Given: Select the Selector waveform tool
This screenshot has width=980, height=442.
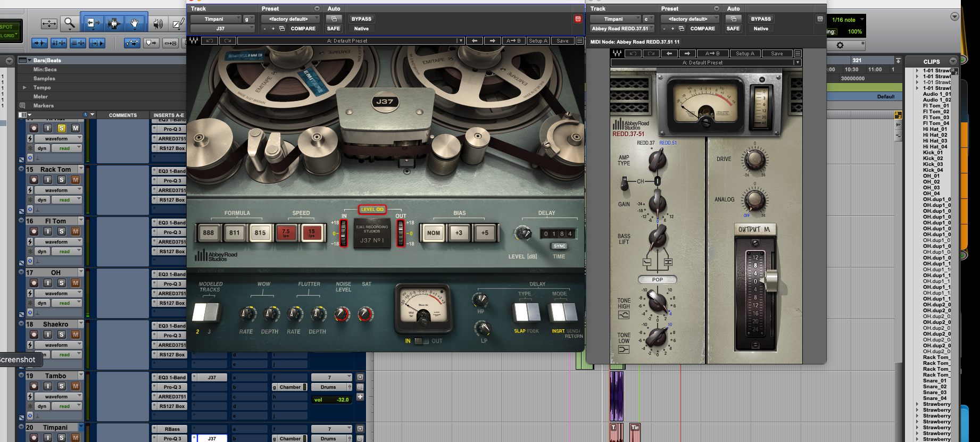Looking at the screenshot, I should click(x=113, y=23).
